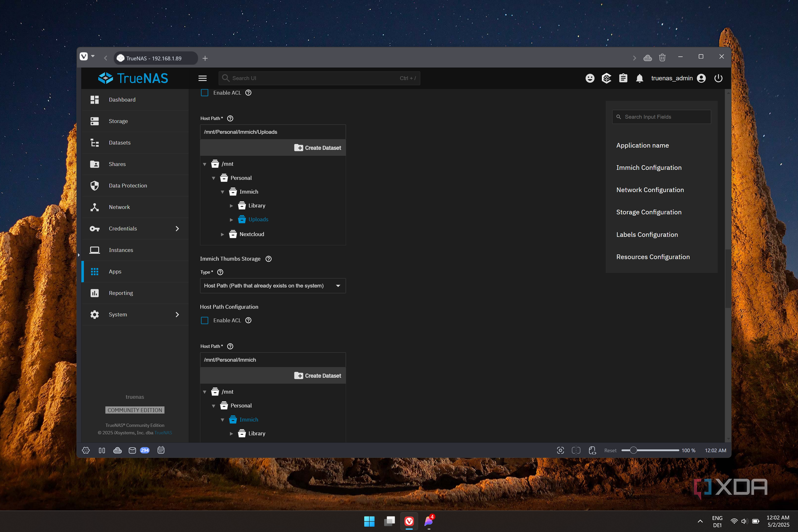Open Vivaldi calendar icon in status bar
This screenshot has height=532, width=798.
tap(161, 450)
